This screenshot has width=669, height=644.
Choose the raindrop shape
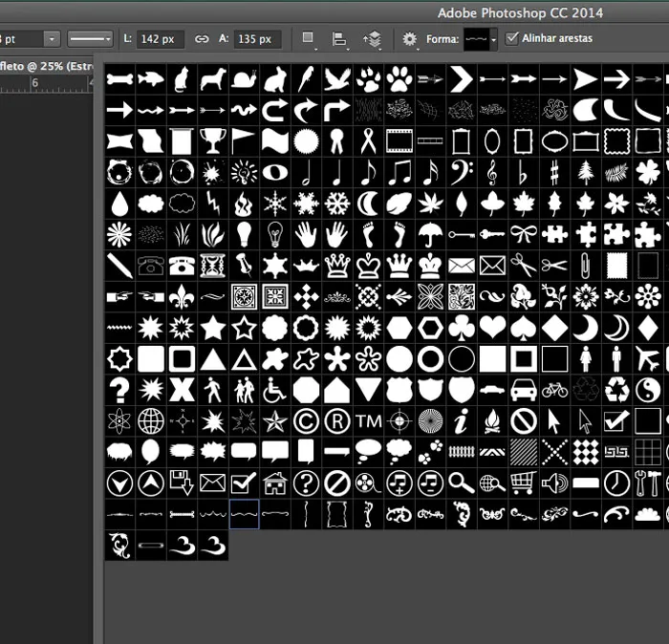coord(119,204)
